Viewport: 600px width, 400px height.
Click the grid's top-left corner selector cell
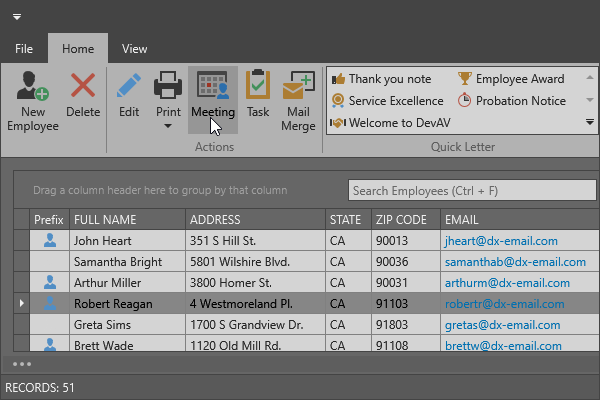(22, 220)
